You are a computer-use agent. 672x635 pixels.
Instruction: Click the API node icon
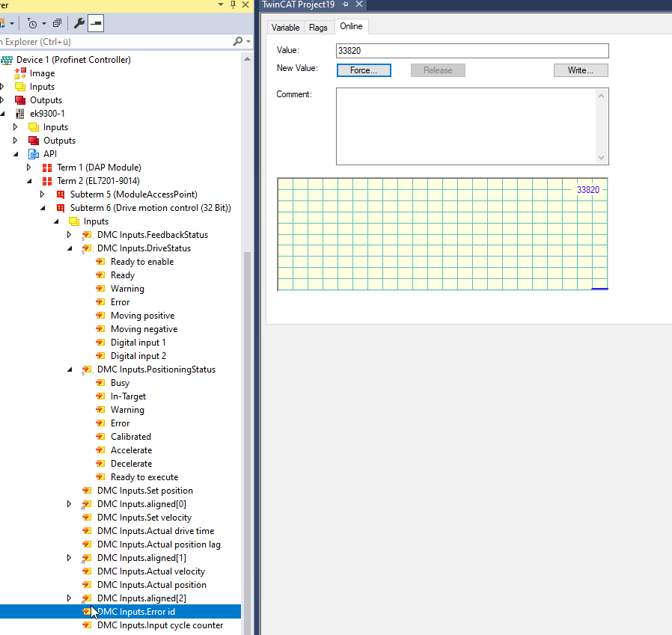[34, 154]
